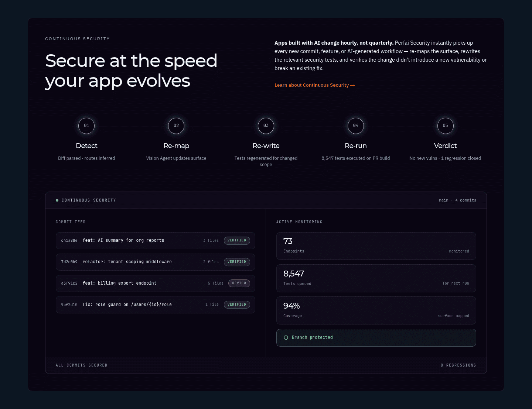Click VERIFIED badge on role guard commit
532x409 pixels.
point(237,305)
